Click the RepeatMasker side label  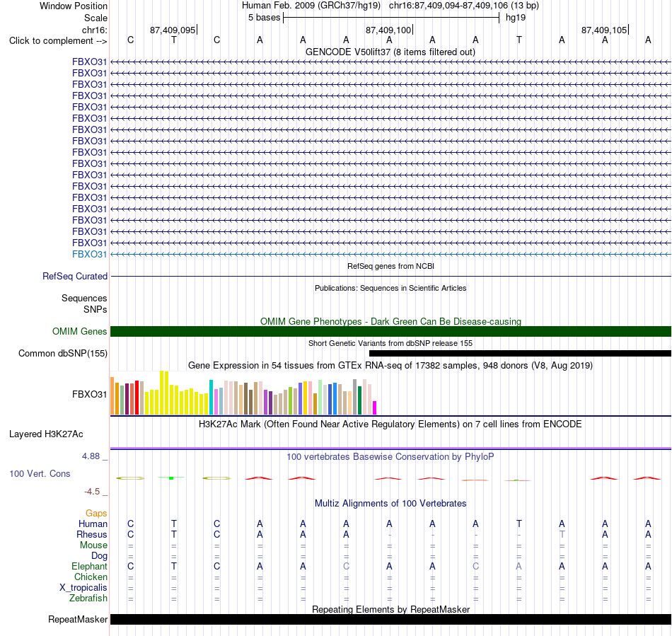coord(78,619)
